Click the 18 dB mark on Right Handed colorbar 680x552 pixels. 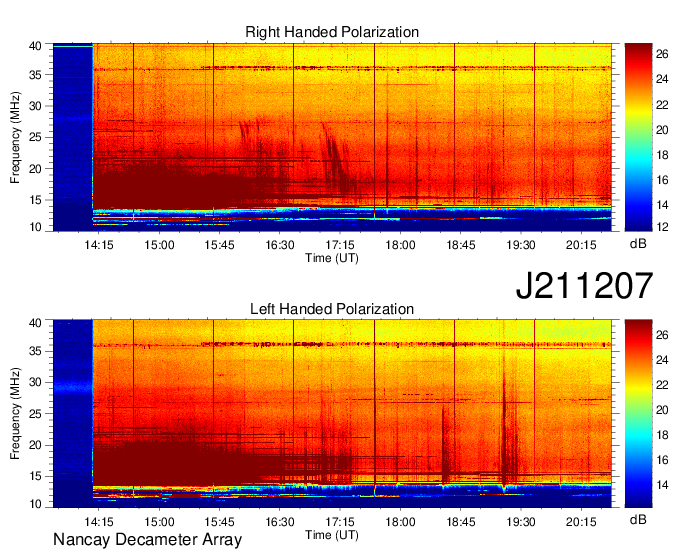click(662, 155)
